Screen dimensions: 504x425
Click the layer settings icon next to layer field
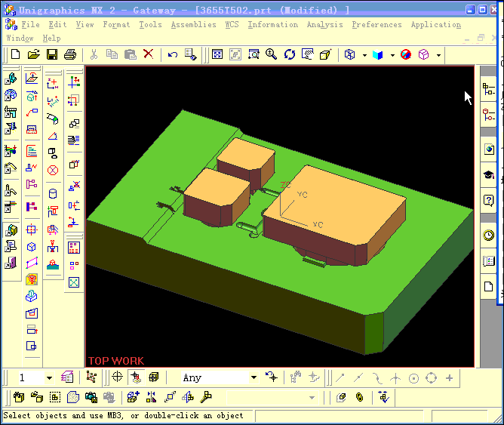(67, 377)
